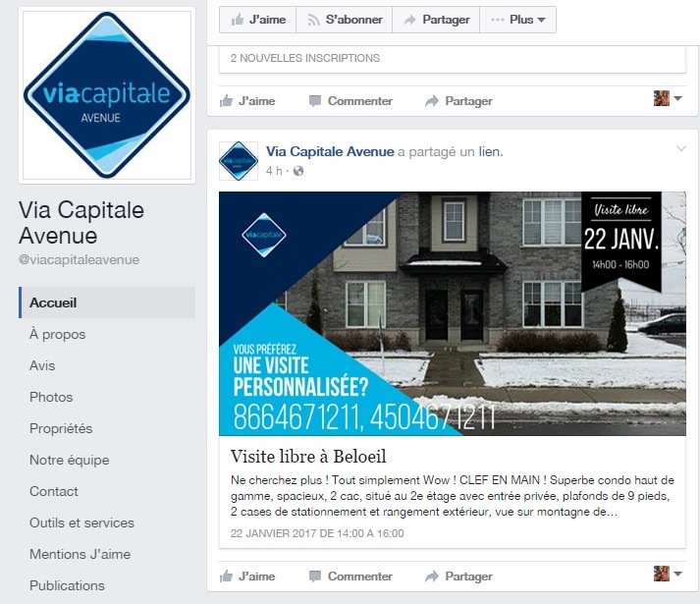This screenshot has width=700, height=604.
Task: Open the post options chevron beside the header
Action: [x=680, y=148]
